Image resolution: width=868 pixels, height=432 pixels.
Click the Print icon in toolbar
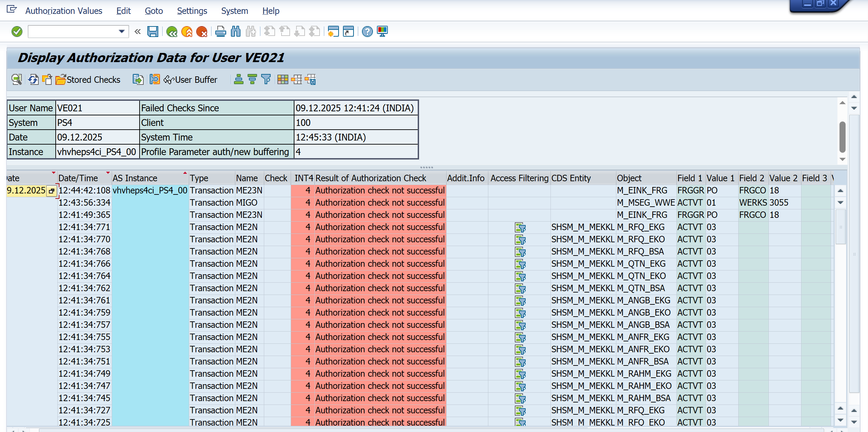(220, 32)
